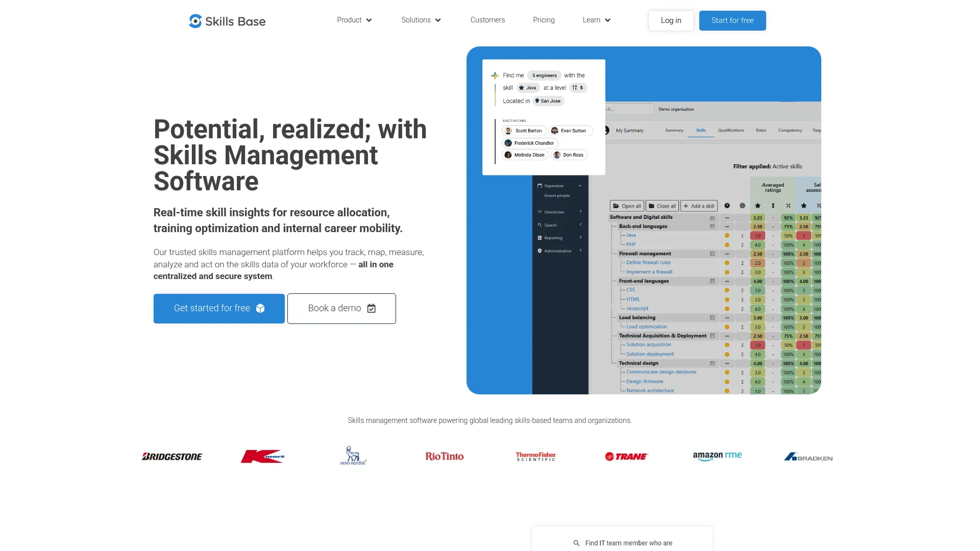Click the Trane logo
980x551 pixels.
(626, 457)
